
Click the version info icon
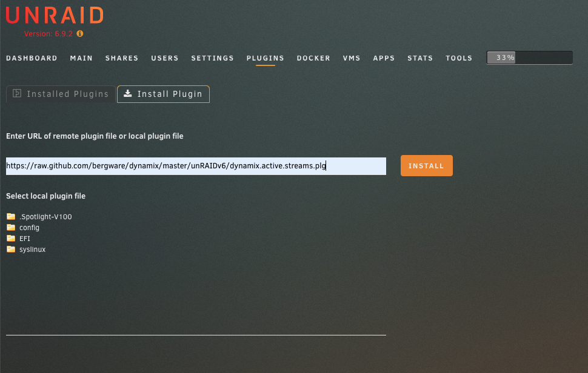tap(80, 34)
